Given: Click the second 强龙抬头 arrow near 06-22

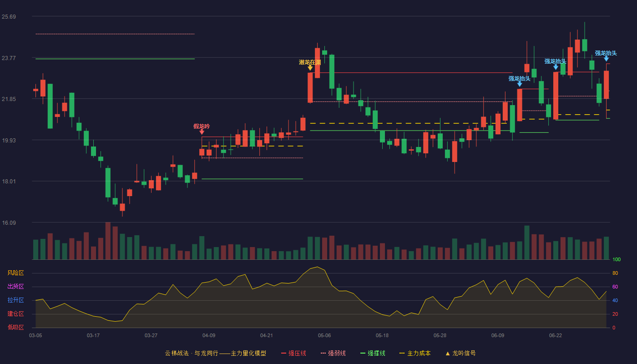Looking at the screenshot, I should (556, 67).
